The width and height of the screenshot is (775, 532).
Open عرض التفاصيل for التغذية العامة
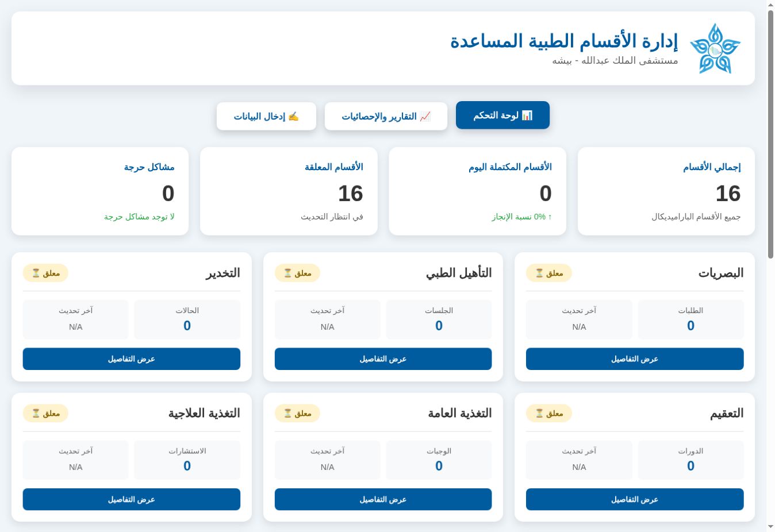[383, 499]
